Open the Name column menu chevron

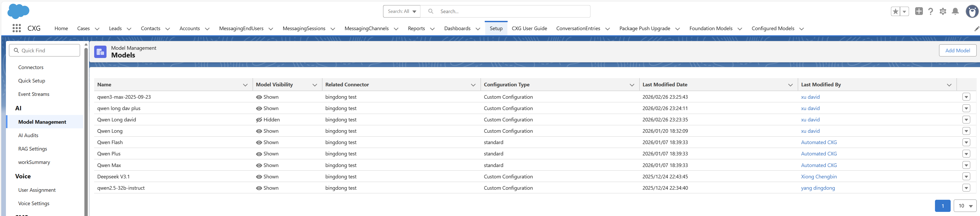tap(245, 85)
